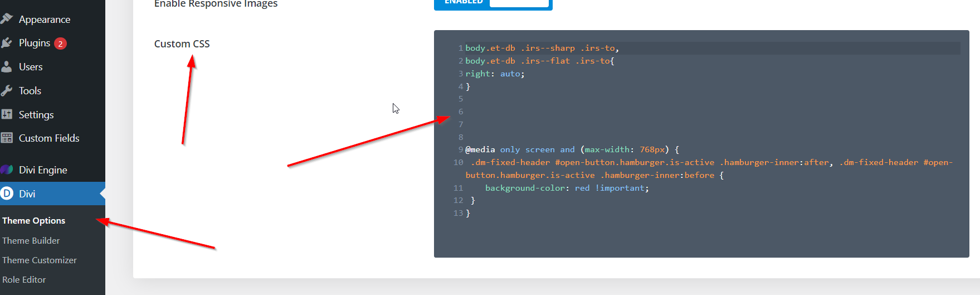Image resolution: width=980 pixels, height=295 pixels.
Task: Click the '@media only screen' code line
Action: (x=572, y=149)
